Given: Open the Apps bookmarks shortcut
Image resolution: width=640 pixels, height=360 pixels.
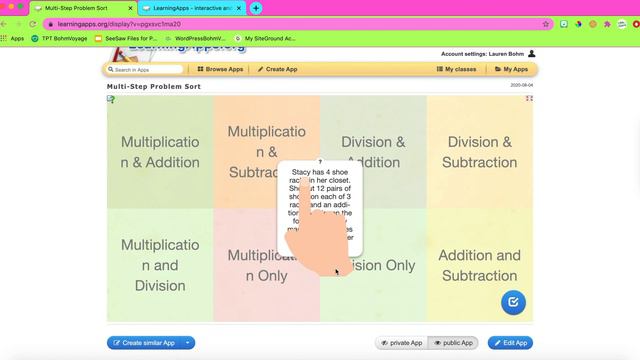Looking at the screenshot, I should click(12, 38).
